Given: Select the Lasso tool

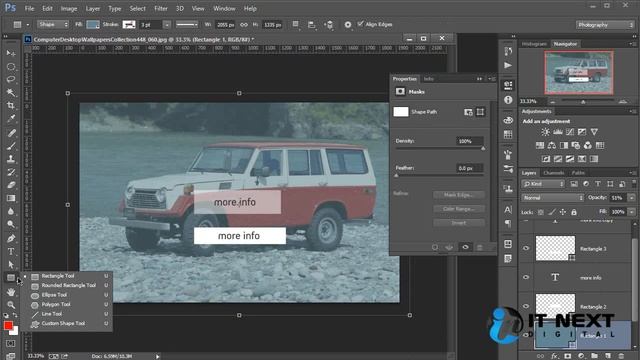Looking at the screenshot, I should [x=11, y=79].
